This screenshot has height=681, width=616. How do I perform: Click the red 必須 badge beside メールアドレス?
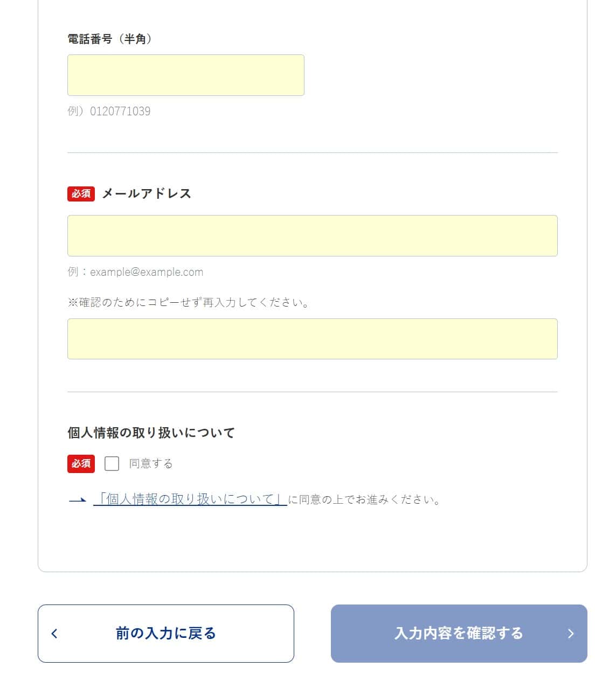point(81,193)
